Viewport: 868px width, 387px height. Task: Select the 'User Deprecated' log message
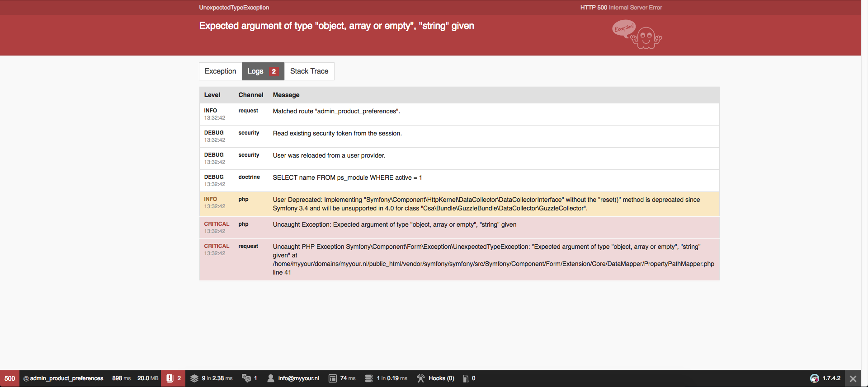tap(486, 204)
